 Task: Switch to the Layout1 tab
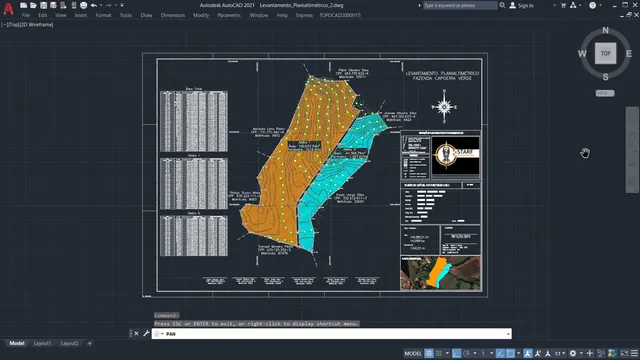point(42,343)
